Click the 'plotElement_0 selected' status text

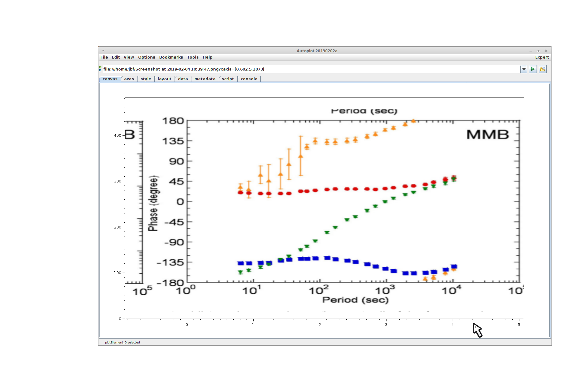123,343
